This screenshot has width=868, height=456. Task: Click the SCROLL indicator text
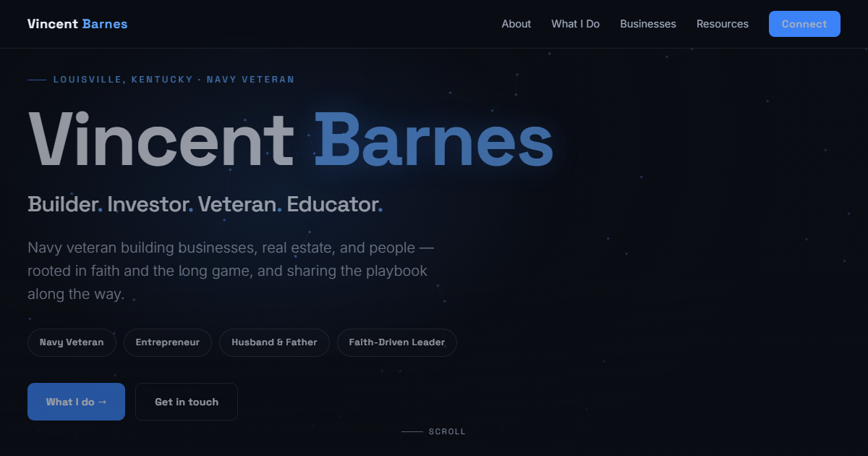pyautogui.click(x=447, y=431)
